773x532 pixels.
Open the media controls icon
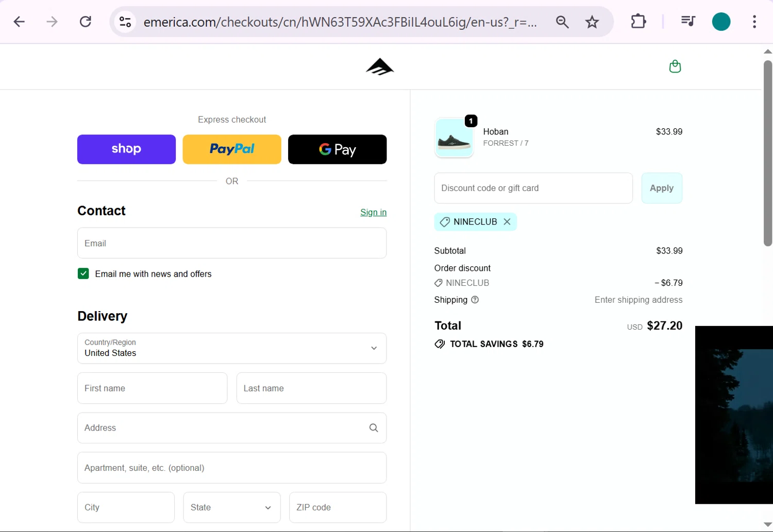click(688, 22)
